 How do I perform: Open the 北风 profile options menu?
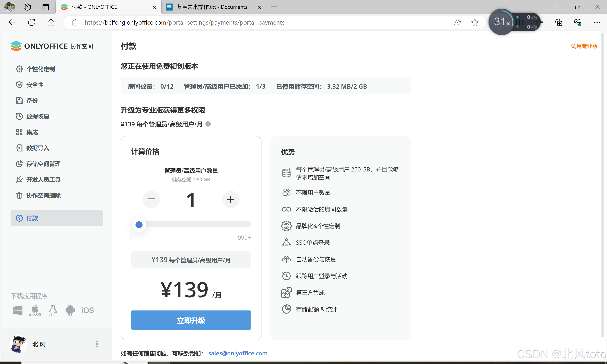[97, 344]
